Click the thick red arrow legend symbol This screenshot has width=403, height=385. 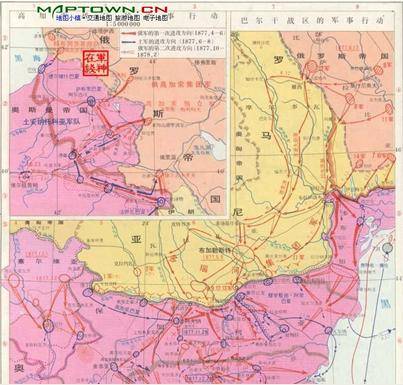pos(129,34)
